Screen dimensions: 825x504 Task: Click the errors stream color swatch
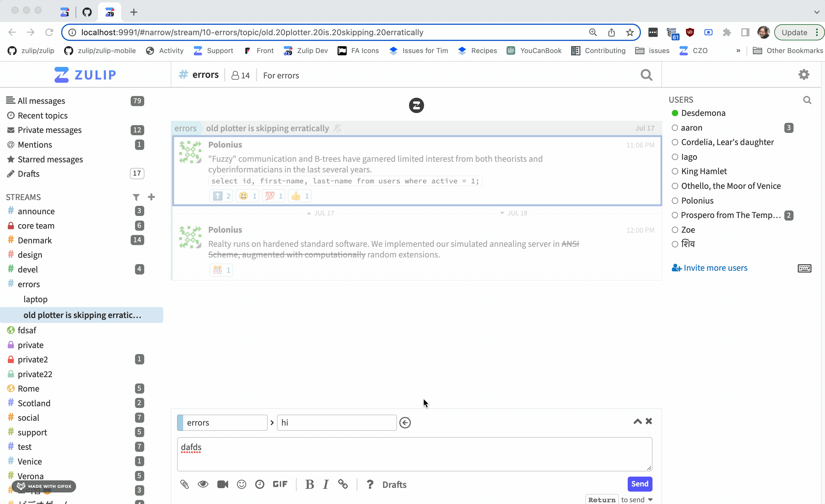point(181,423)
